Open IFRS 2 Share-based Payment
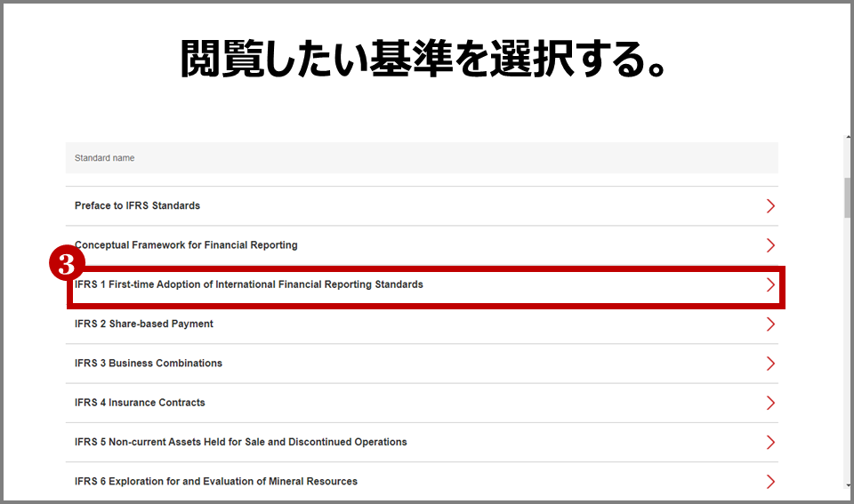 [144, 324]
